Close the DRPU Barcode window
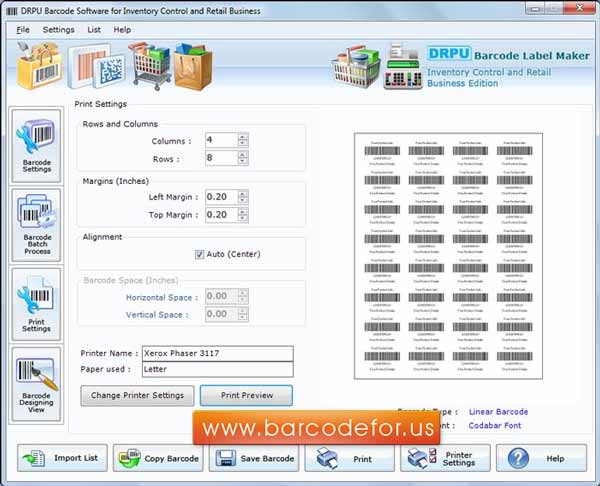The image size is (600, 486). click(580, 8)
